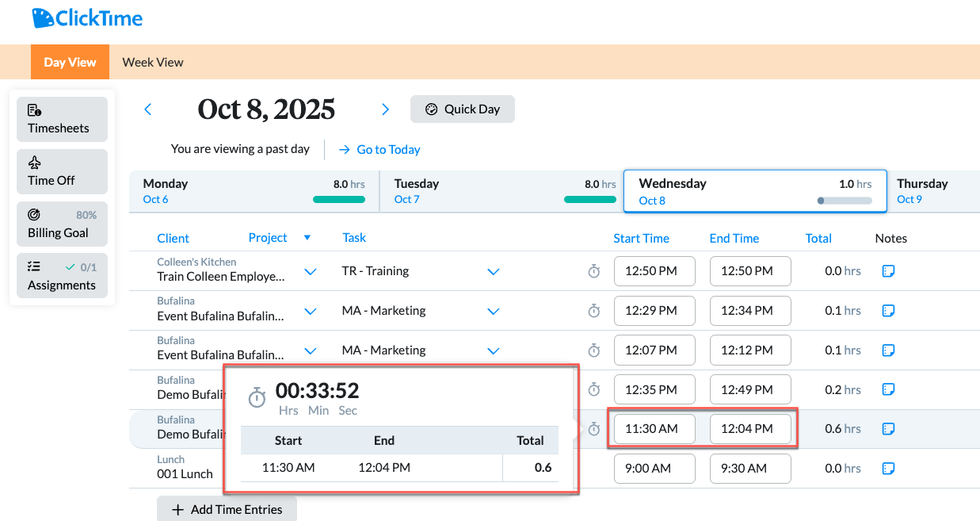The width and height of the screenshot is (980, 521).
Task: Edit 12:07 PM start time field
Action: [654, 351]
